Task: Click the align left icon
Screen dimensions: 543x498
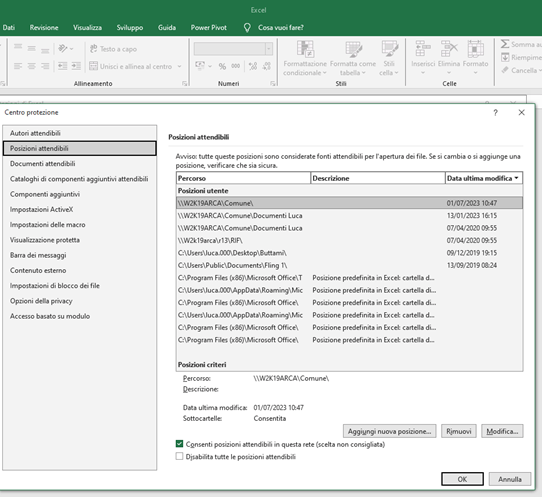Action: (x=18, y=65)
